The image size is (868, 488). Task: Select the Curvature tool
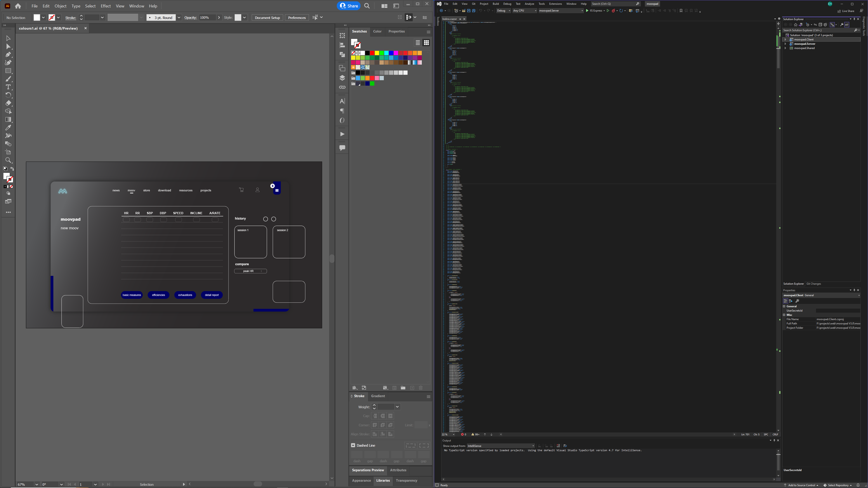[x=8, y=63]
